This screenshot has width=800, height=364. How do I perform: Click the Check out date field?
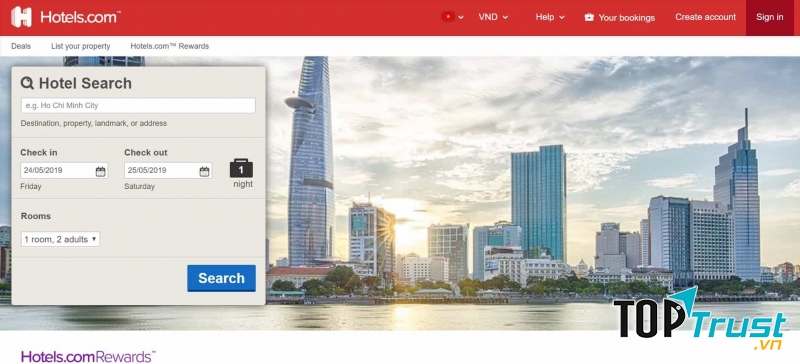(x=168, y=171)
